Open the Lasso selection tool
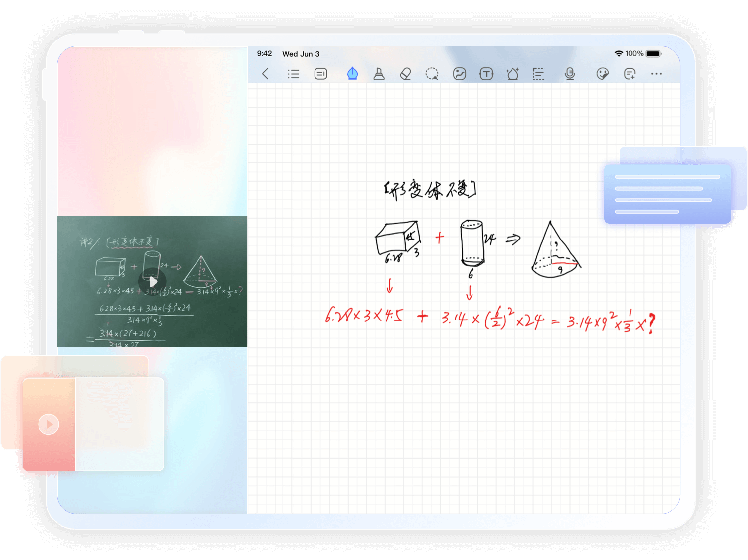Image resolution: width=748 pixels, height=560 pixels. coord(432,74)
